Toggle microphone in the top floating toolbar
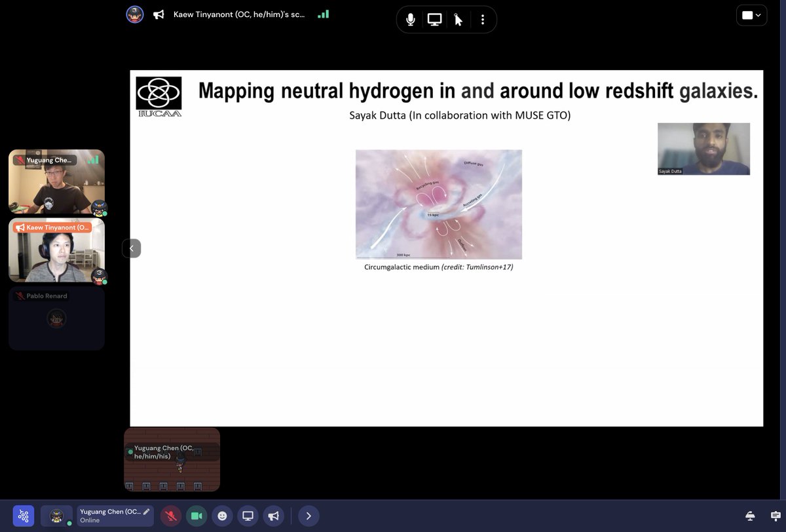Screen dimensions: 786x532 (x=411, y=20)
